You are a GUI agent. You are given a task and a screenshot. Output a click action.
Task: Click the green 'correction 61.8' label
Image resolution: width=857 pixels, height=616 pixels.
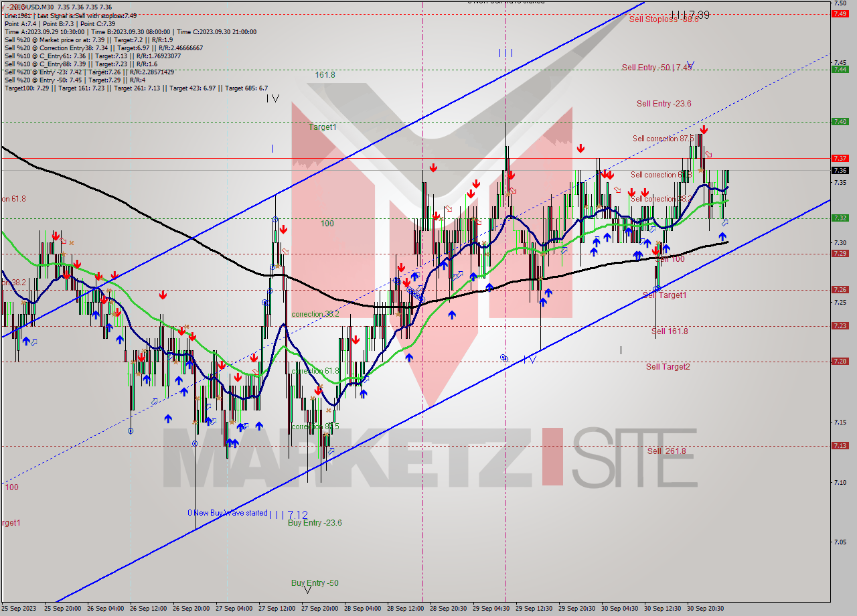pyautogui.click(x=315, y=371)
